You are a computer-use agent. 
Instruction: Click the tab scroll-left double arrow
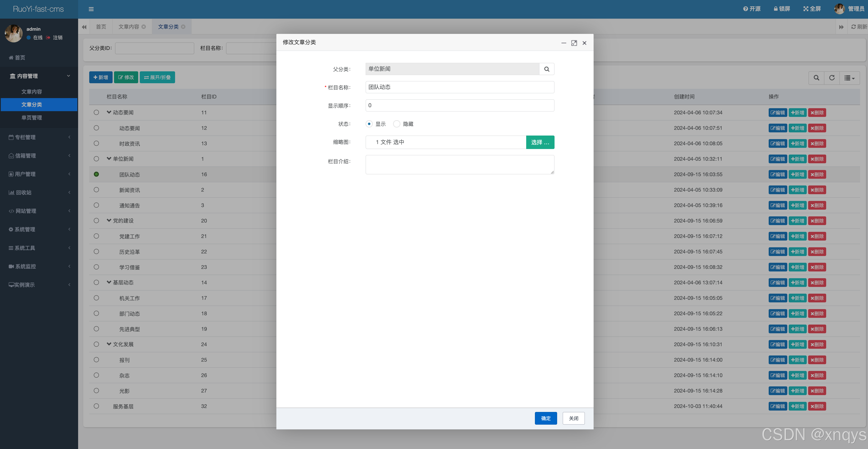click(84, 27)
